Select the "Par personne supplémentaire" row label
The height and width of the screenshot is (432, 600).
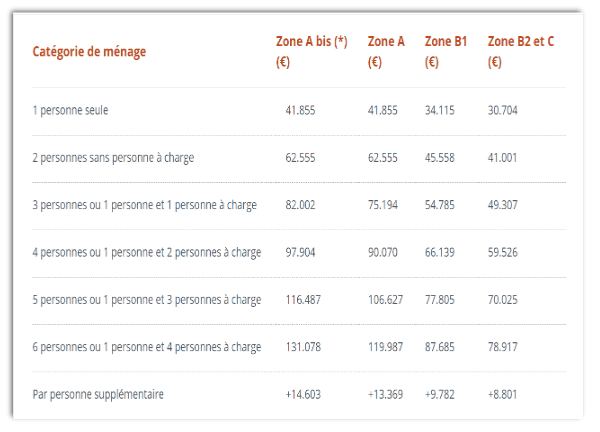[x=98, y=395]
